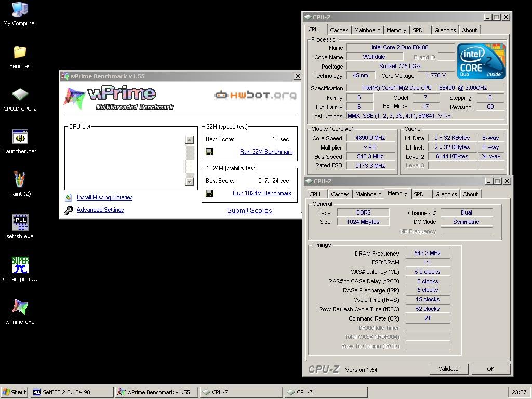
Task: Click the memory size 1024 MBytes field
Action: click(363, 222)
